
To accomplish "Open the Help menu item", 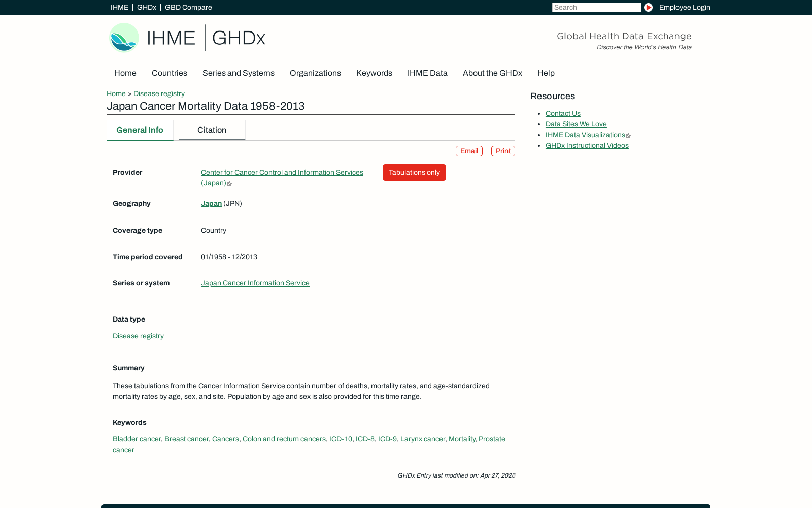I will (x=546, y=73).
